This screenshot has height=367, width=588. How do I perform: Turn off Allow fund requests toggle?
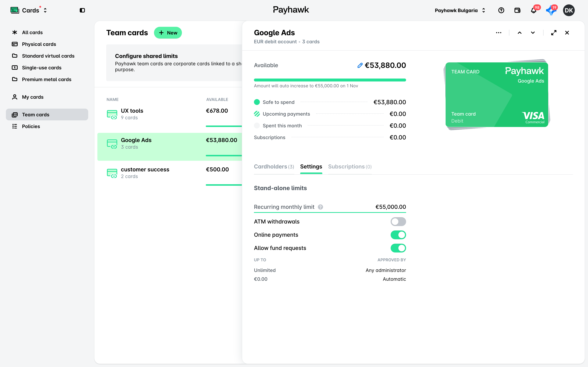[x=398, y=248]
